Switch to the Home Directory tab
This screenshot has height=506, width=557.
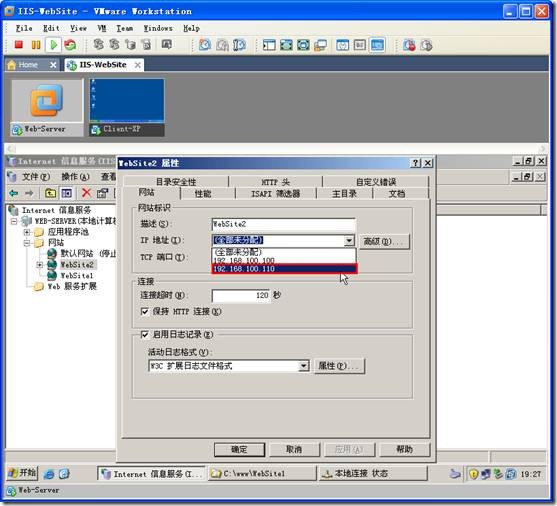[x=344, y=194]
